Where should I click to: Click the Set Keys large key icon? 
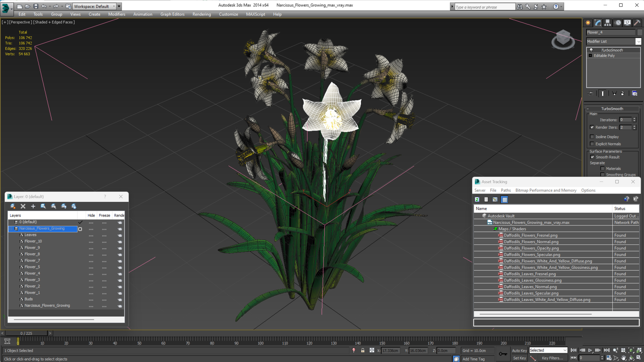click(x=502, y=354)
